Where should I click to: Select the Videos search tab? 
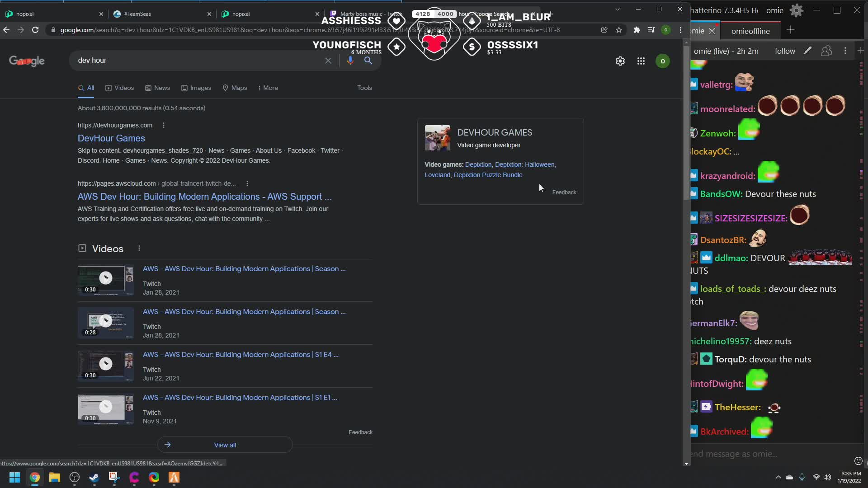(119, 88)
